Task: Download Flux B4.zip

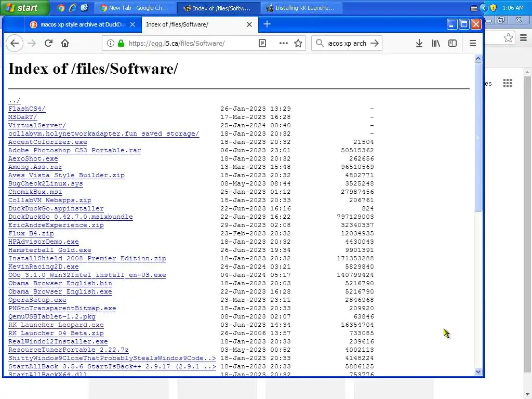Action: tap(31, 233)
